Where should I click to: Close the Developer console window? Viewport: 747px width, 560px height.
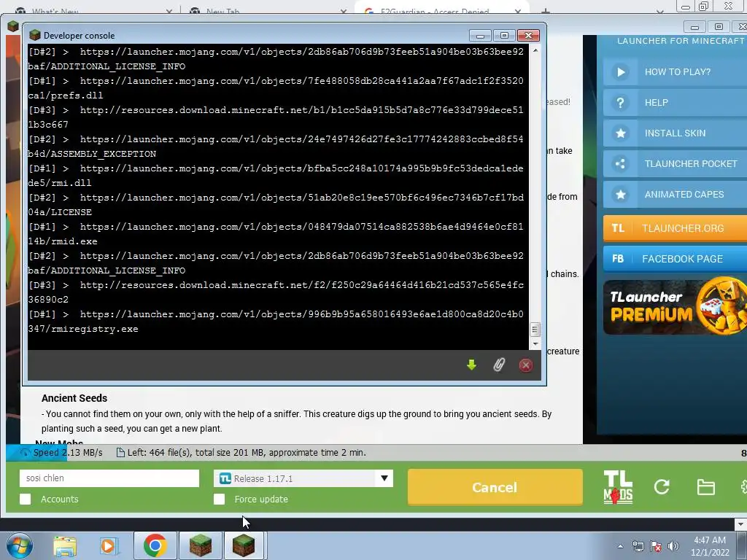point(528,35)
